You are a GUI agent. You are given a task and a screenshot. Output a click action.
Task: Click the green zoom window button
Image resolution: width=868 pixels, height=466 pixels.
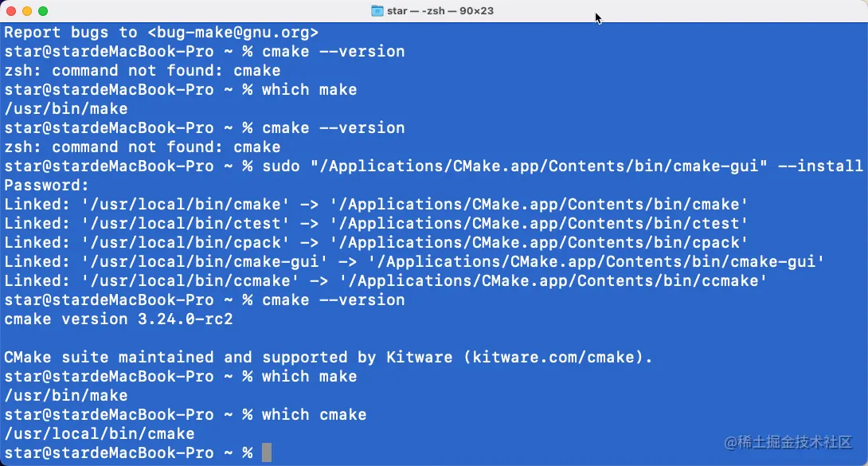[43, 11]
